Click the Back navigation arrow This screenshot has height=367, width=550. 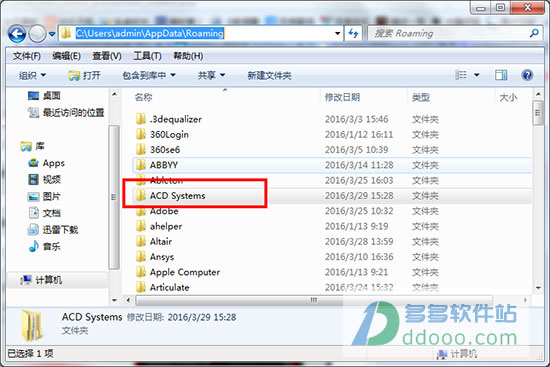(x=17, y=34)
